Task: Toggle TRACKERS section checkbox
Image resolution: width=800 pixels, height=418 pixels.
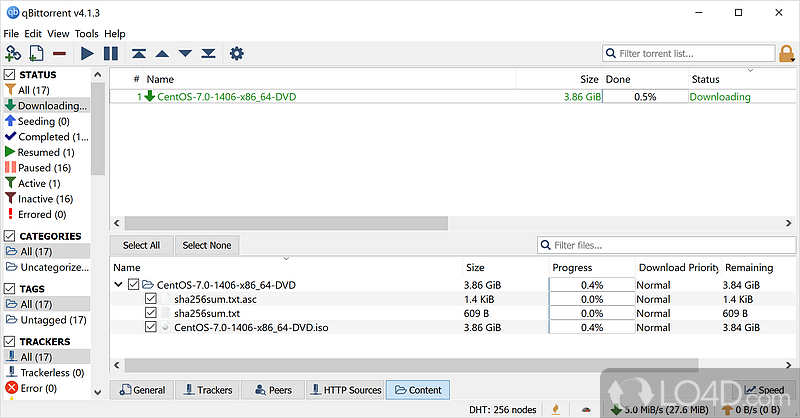Action: click(x=10, y=341)
